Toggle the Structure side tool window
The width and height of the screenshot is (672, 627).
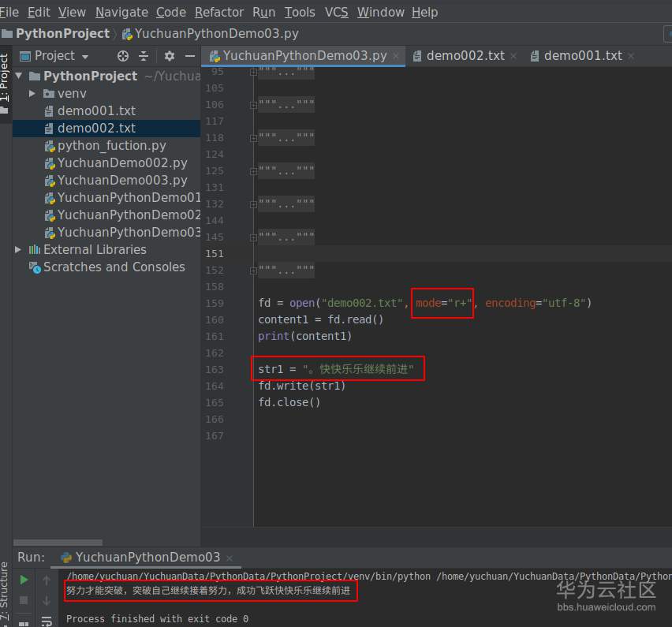click(5, 594)
